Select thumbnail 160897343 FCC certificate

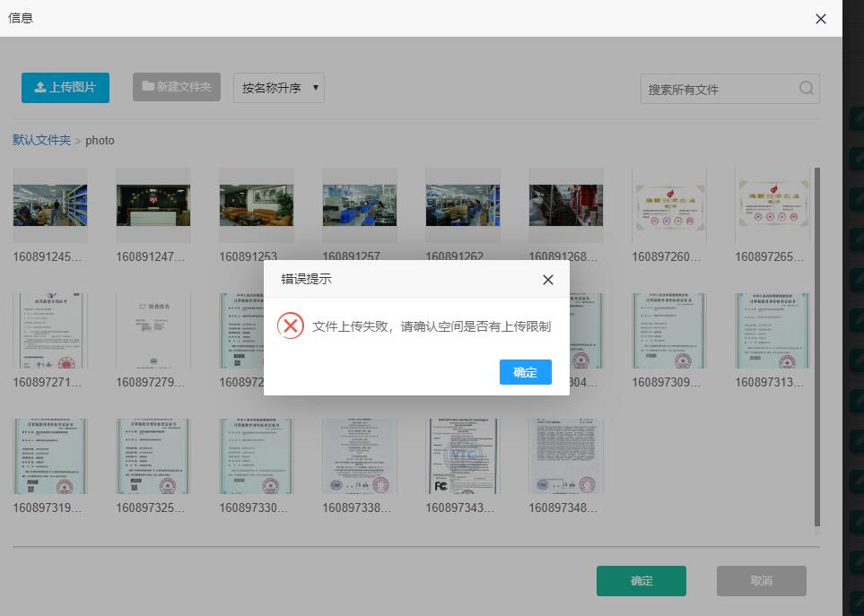click(463, 456)
